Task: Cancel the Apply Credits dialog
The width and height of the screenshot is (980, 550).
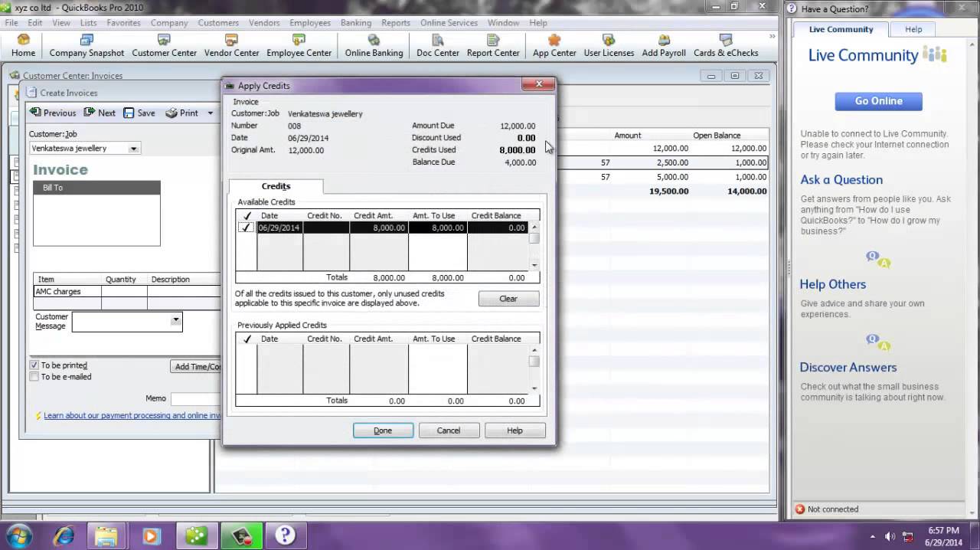Action: coord(449,431)
